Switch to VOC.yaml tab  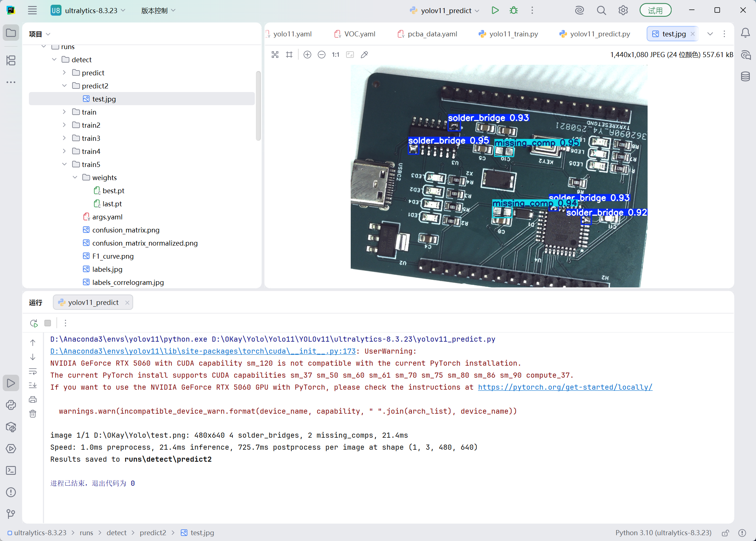355,34
